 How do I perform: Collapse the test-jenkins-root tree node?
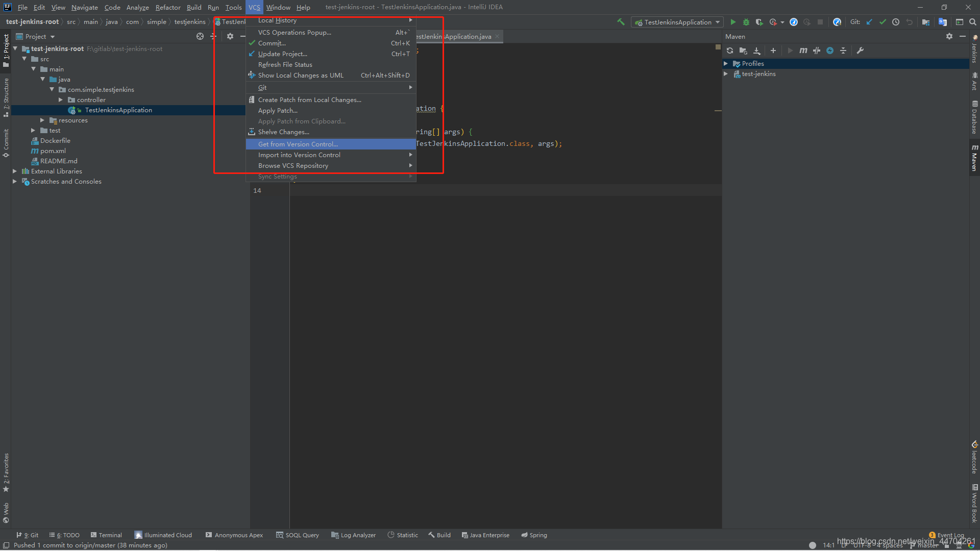coord(15,48)
